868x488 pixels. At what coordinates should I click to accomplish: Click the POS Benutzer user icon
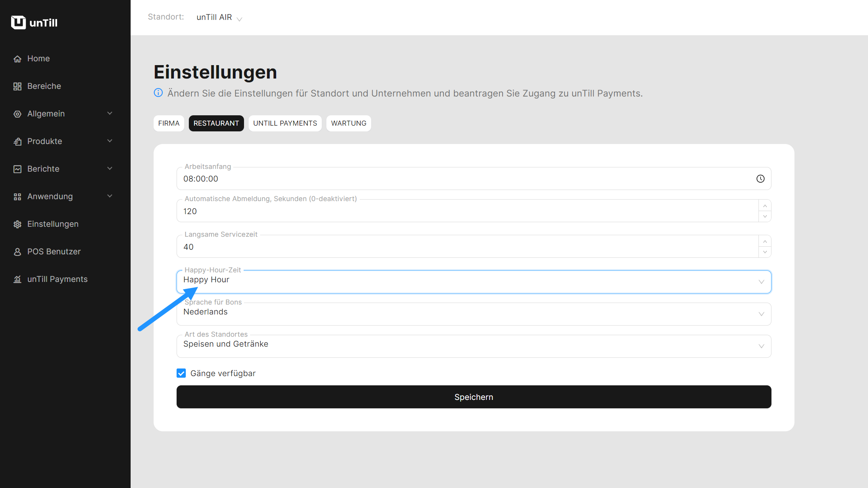[x=17, y=252]
